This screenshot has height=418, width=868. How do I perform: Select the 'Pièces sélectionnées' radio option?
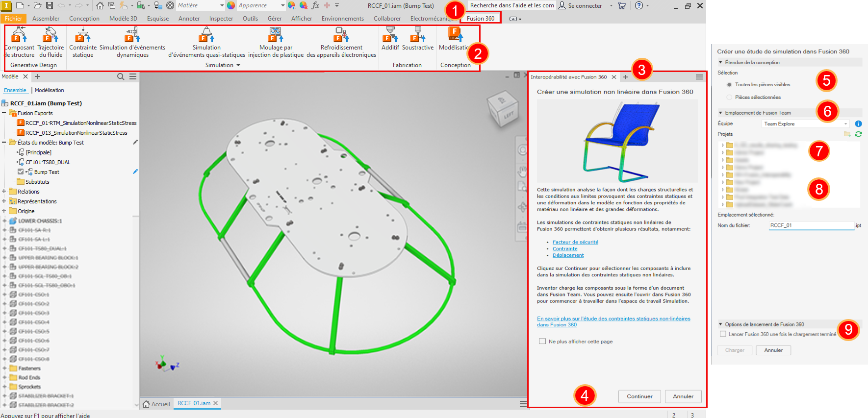click(729, 98)
